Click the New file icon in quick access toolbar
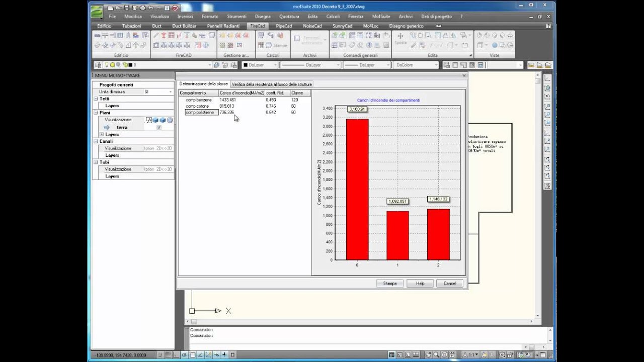The image size is (644, 362). point(110,8)
